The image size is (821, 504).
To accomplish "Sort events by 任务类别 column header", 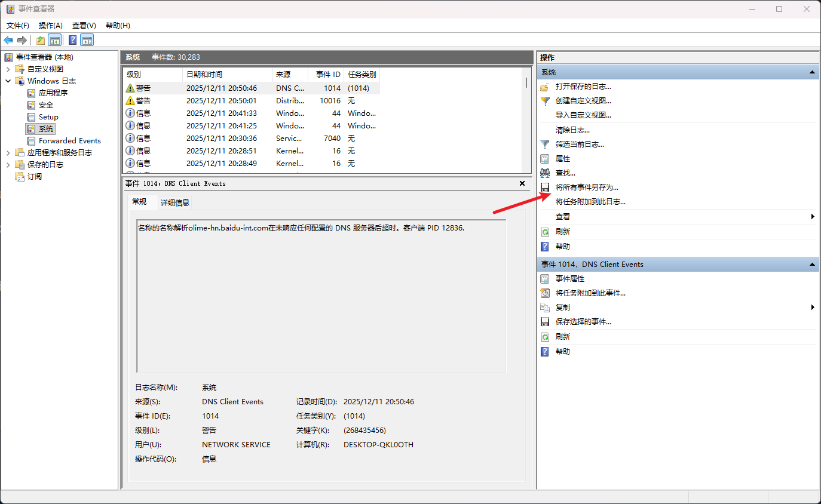I will 362,75.
